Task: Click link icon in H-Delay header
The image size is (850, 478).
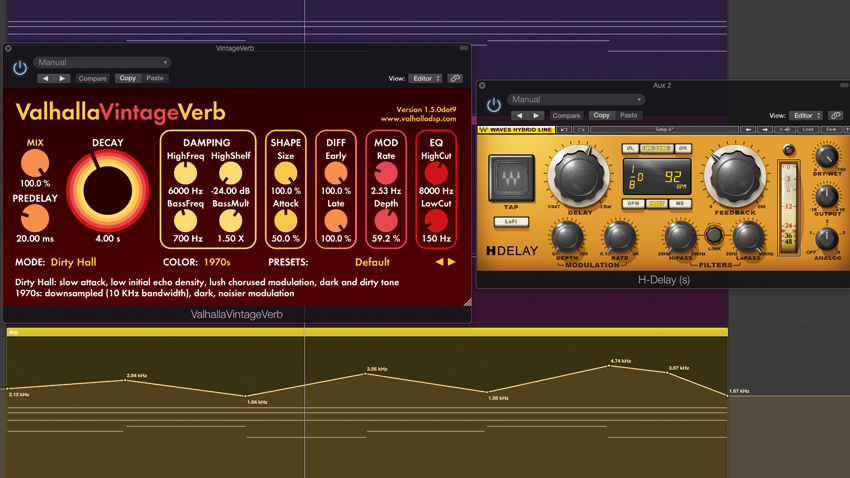Action: [x=836, y=115]
